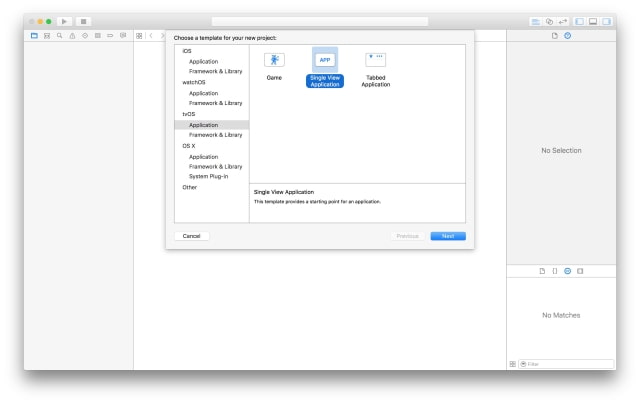Toggle the Debug area visibility

tap(593, 21)
